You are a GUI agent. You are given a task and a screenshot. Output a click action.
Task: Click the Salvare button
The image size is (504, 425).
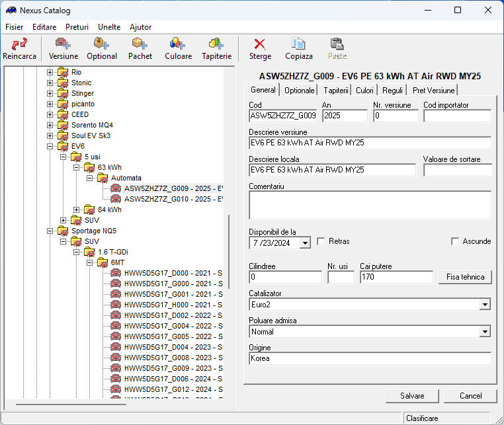412,396
